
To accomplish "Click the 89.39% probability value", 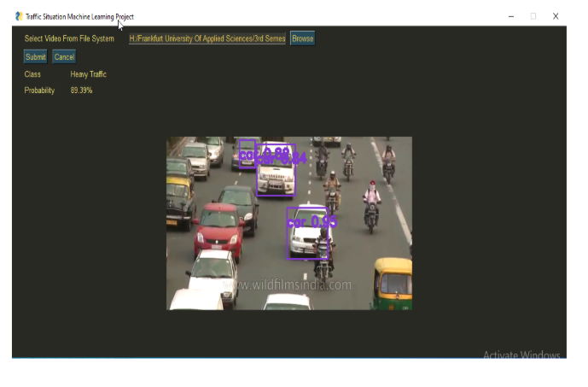I will point(82,91).
